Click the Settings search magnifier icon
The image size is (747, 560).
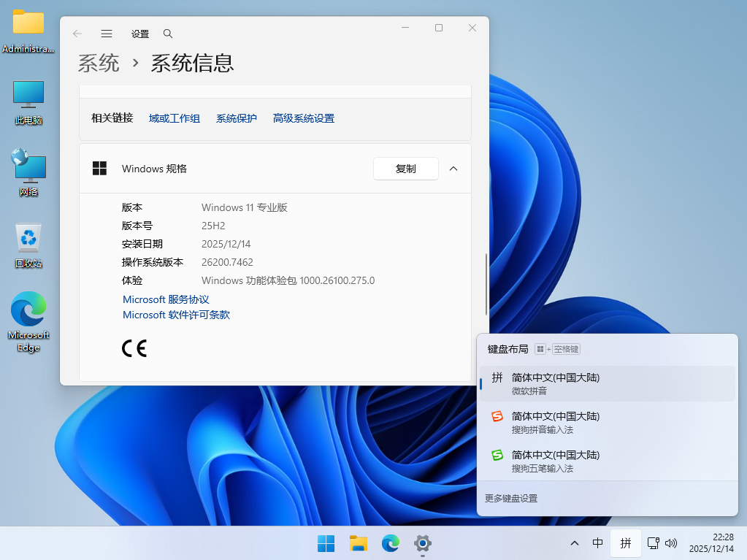point(168,34)
